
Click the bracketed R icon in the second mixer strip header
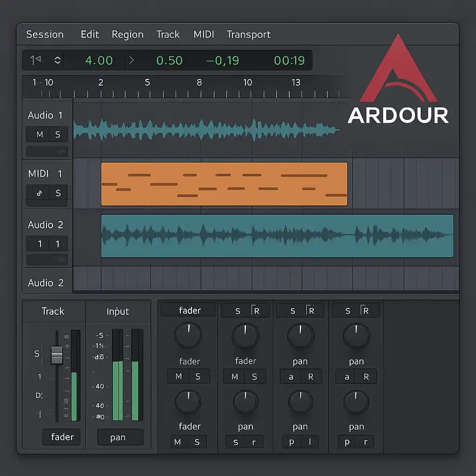pyautogui.click(x=255, y=310)
